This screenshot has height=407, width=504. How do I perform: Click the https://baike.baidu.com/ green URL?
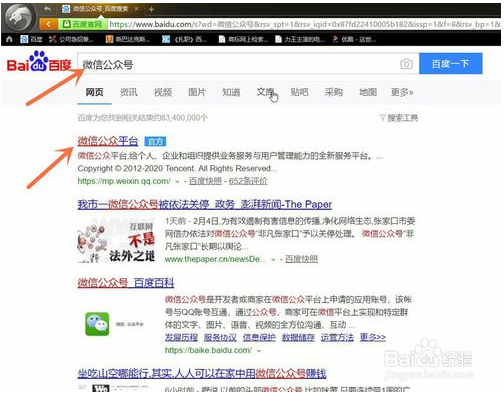209,350
